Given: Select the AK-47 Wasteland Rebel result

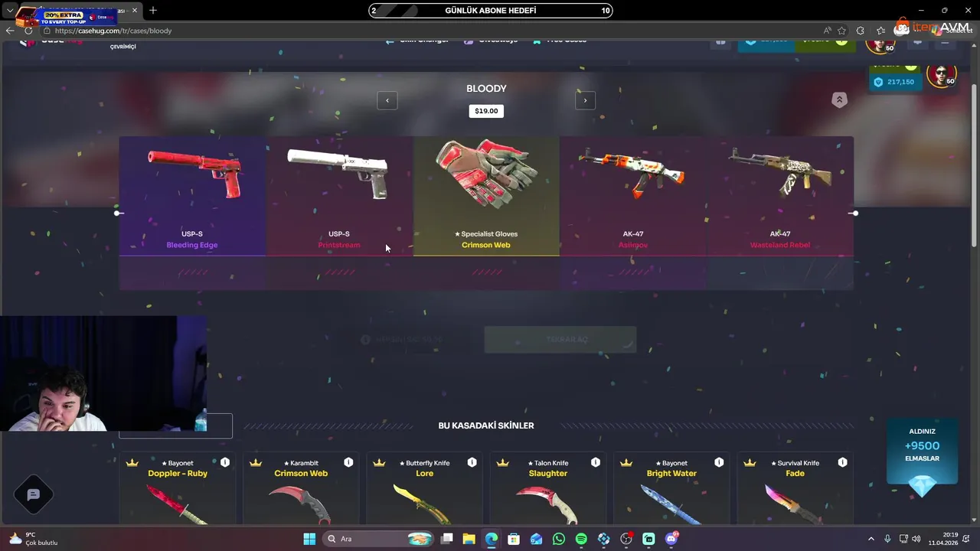Looking at the screenshot, I should pos(780,196).
